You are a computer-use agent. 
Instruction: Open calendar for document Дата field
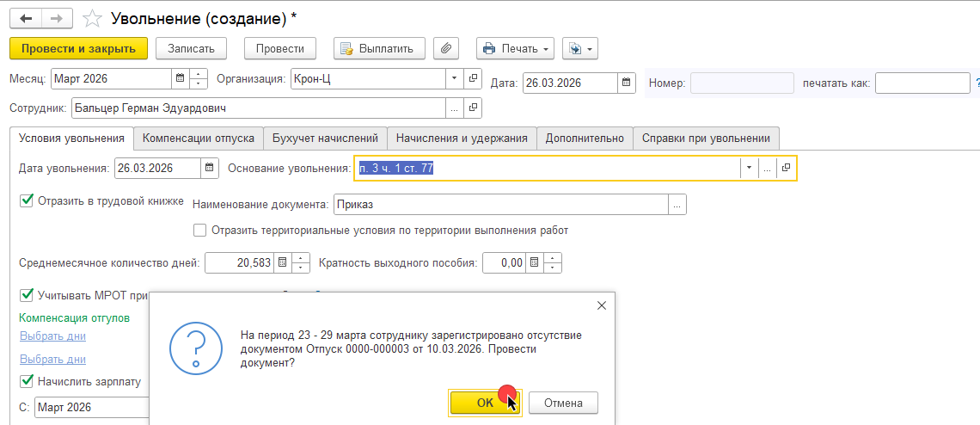point(626,83)
